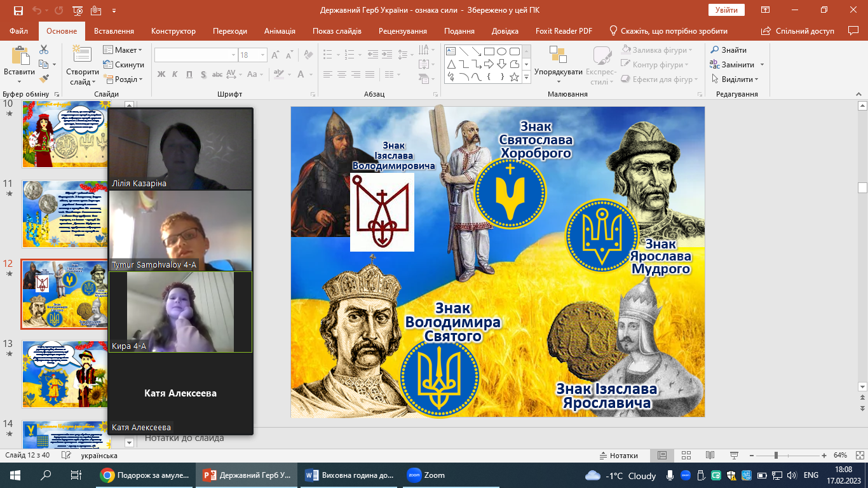Switch to Normal view in status bar
Image resolution: width=868 pixels, height=488 pixels.
coord(662,456)
